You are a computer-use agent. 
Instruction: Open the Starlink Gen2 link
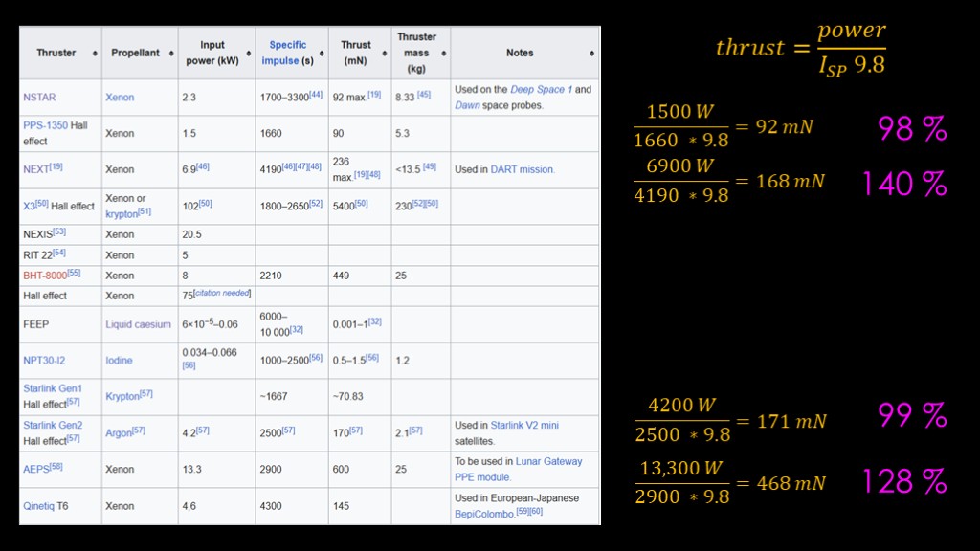tap(53, 425)
